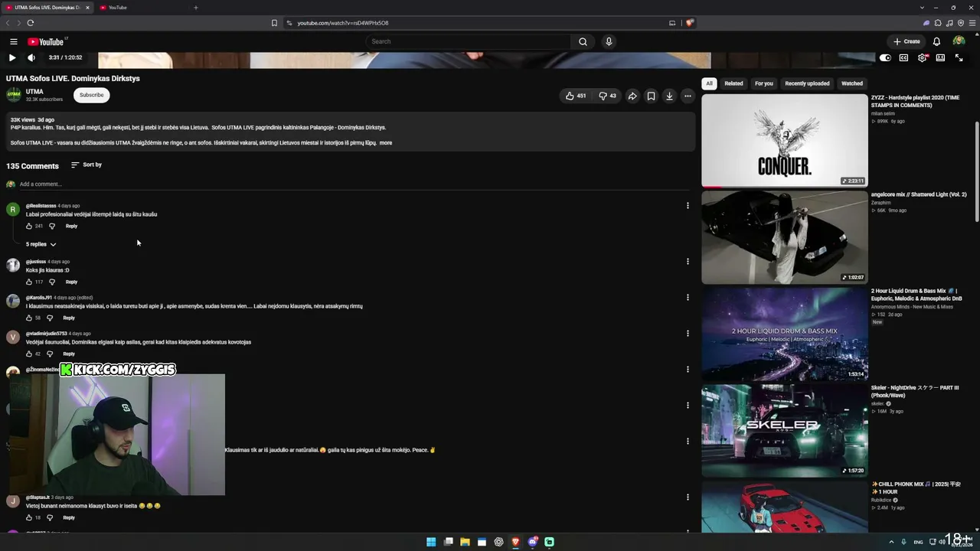Screen dimensions: 980x551
Task: Open the options menu for justisss comment
Action: click(688, 261)
